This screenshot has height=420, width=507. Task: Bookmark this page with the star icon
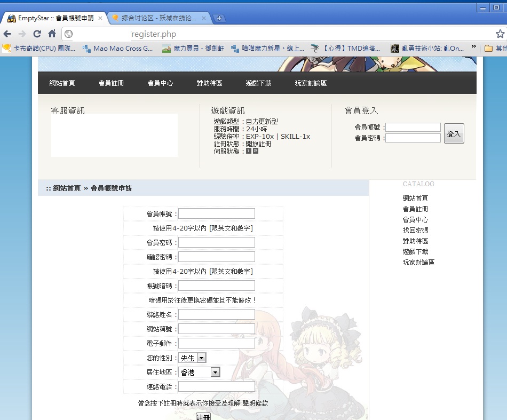point(500,34)
